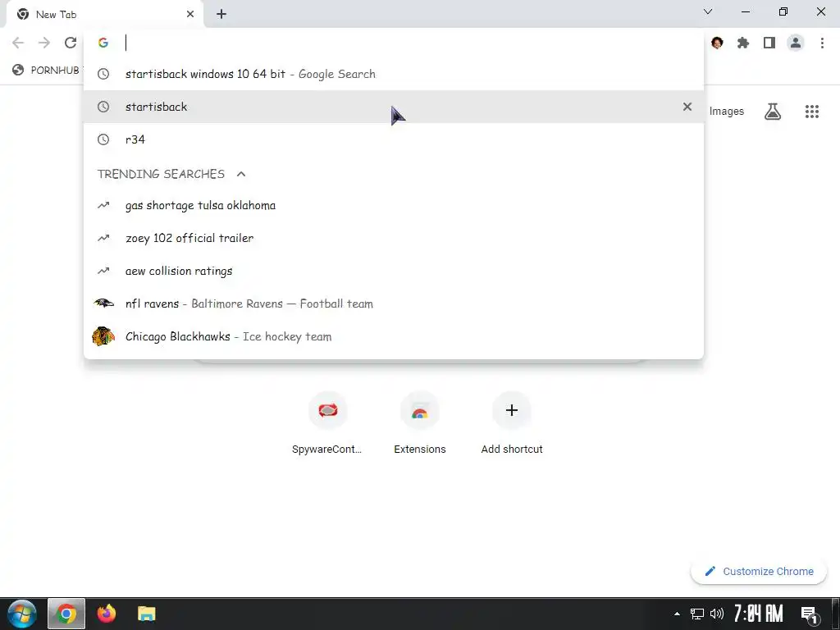840x630 pixels.
Task: Open the bookmark in the bookmarks bar
Action: 46,71
